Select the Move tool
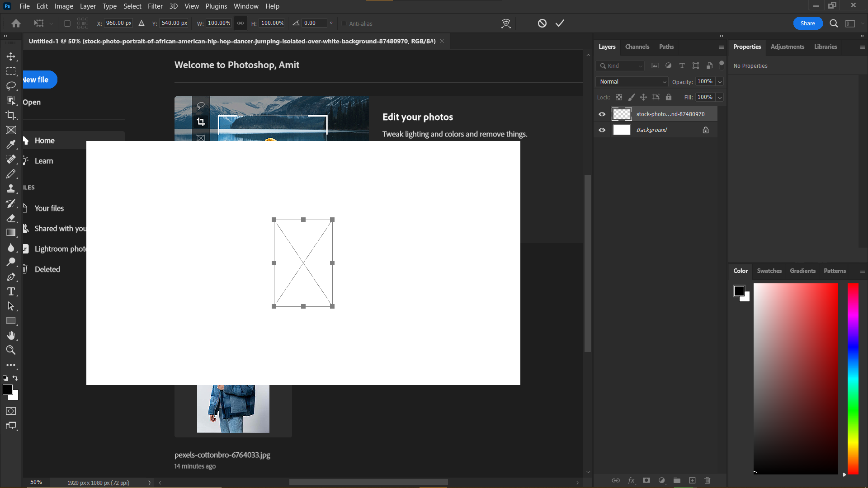This screenshot has height=488, width=868. pyautogui.click(x=11, y=56)
